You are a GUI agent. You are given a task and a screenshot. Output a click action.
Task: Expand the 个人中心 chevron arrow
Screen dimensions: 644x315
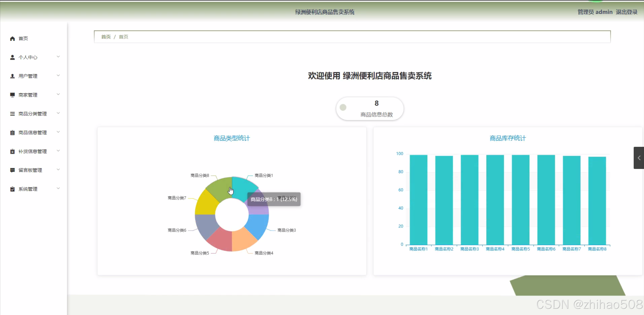[x=58, y=57]
